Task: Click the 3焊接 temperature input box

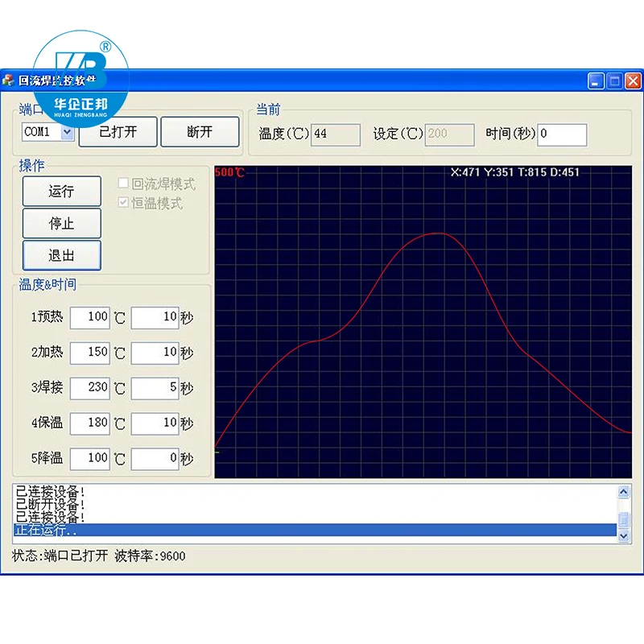Action: [x=89, y=387]
